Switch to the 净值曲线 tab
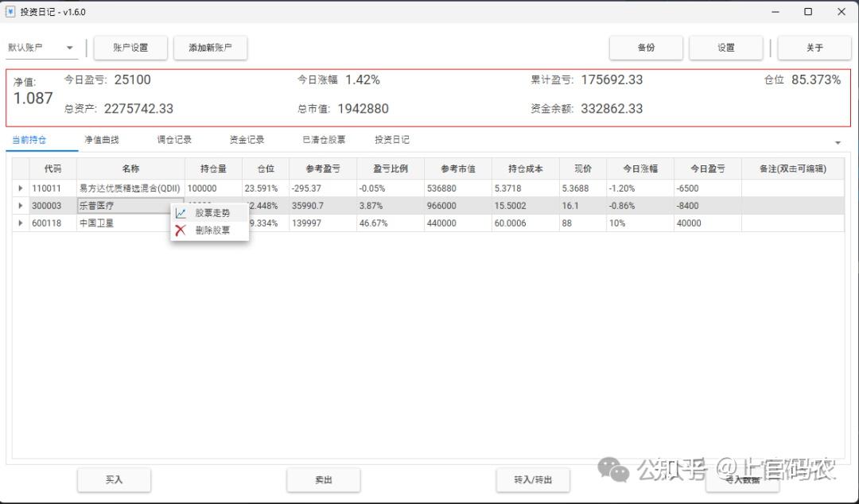Screen dimensions: 859x504 coord(102,139)
